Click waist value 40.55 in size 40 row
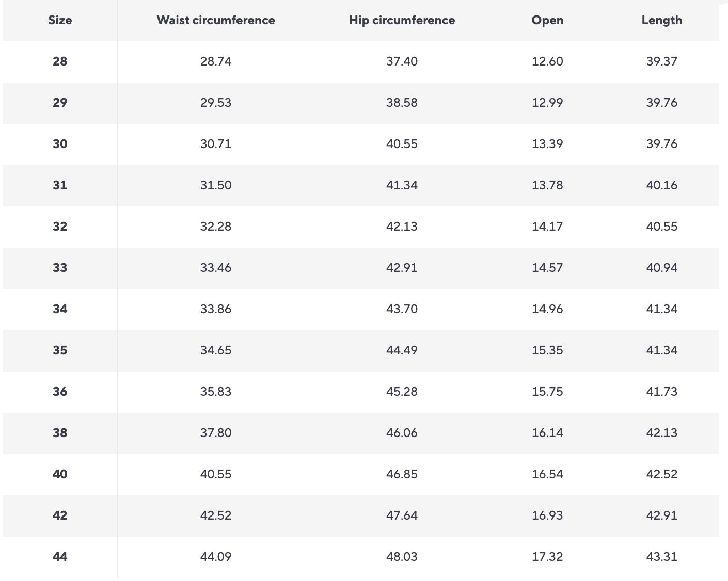Screen dimensions: 728x581 [x=216, y=474]
